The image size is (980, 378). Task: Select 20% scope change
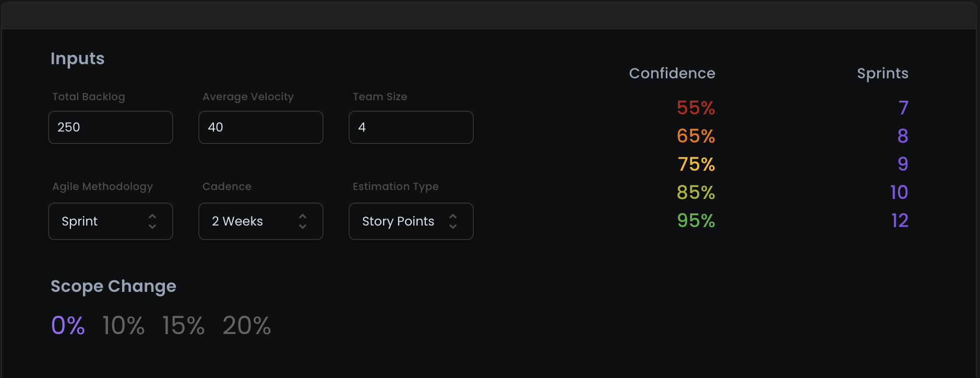246,326
